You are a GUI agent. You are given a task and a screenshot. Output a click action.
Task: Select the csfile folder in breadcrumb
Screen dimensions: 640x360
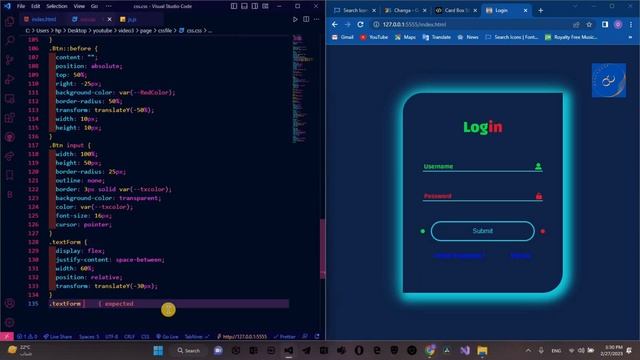coord(165,30)
